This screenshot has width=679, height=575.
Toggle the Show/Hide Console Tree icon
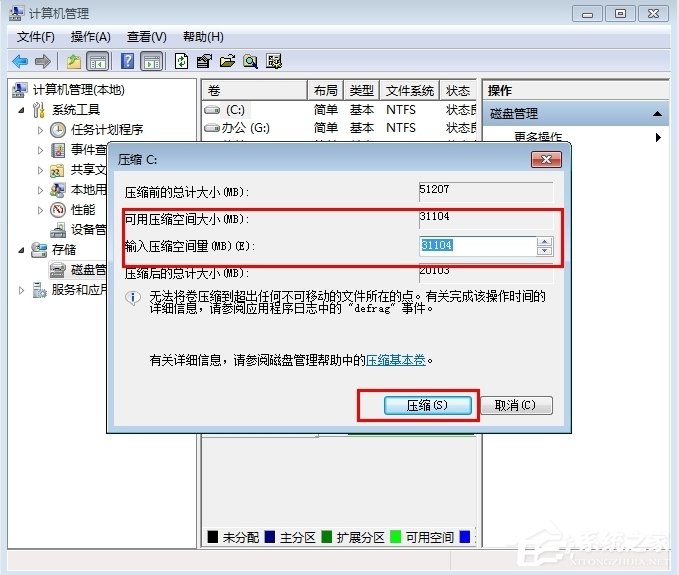(x=98, y=61)
